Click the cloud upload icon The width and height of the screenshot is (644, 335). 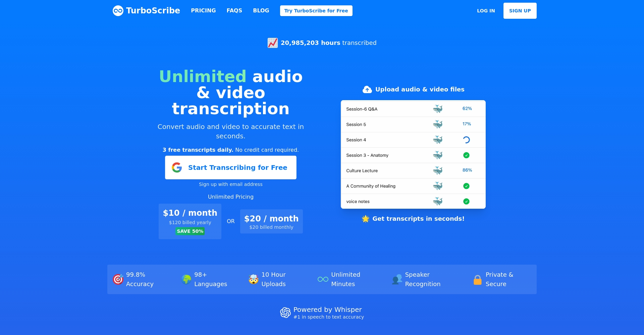tap(367, 89)
